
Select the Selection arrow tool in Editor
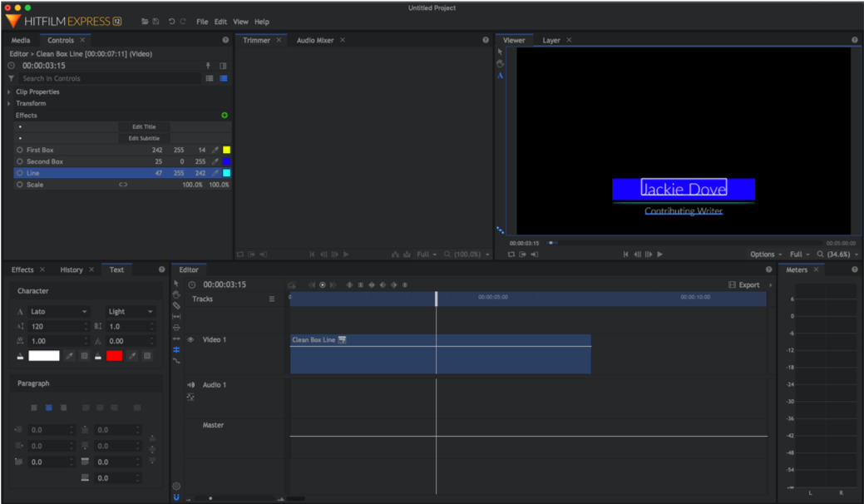176,283
